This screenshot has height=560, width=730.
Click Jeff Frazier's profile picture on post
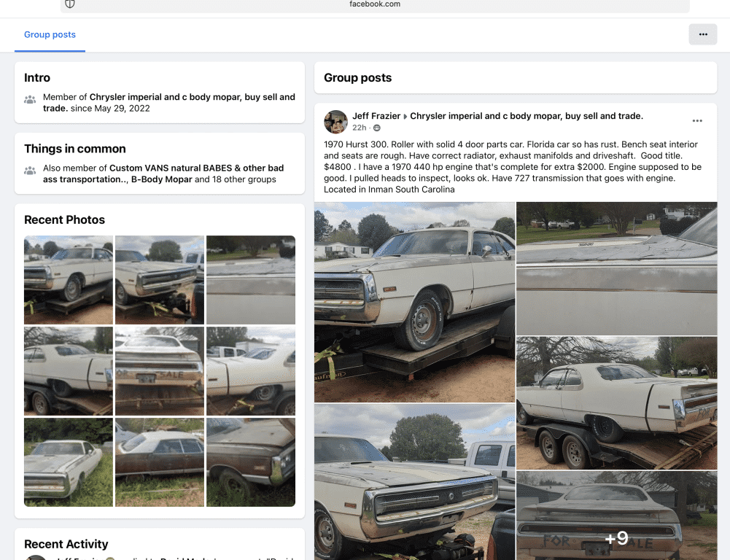click(x=335, y=122)
